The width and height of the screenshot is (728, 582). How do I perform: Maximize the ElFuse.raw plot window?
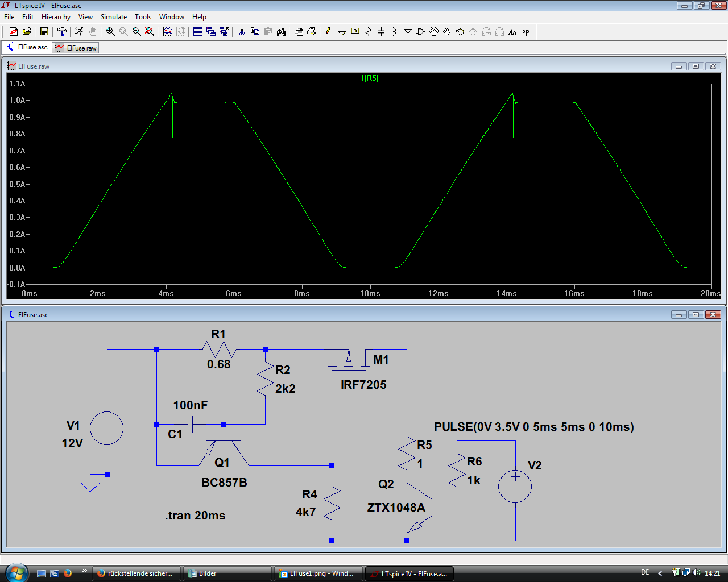(x=696, y=66)
